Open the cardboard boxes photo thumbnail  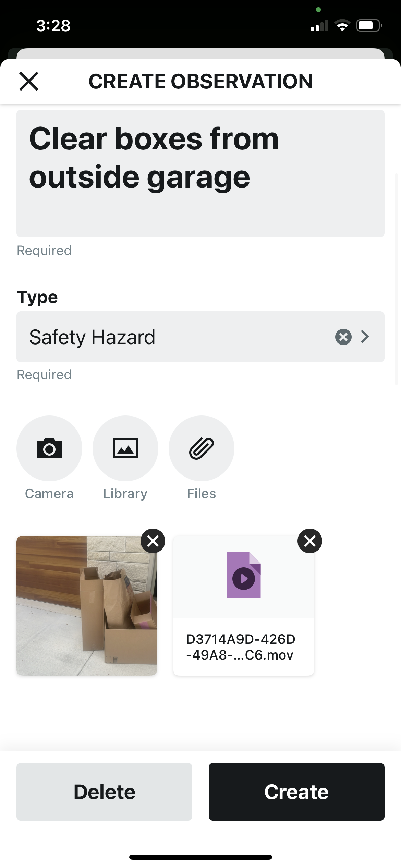point(87,605)
